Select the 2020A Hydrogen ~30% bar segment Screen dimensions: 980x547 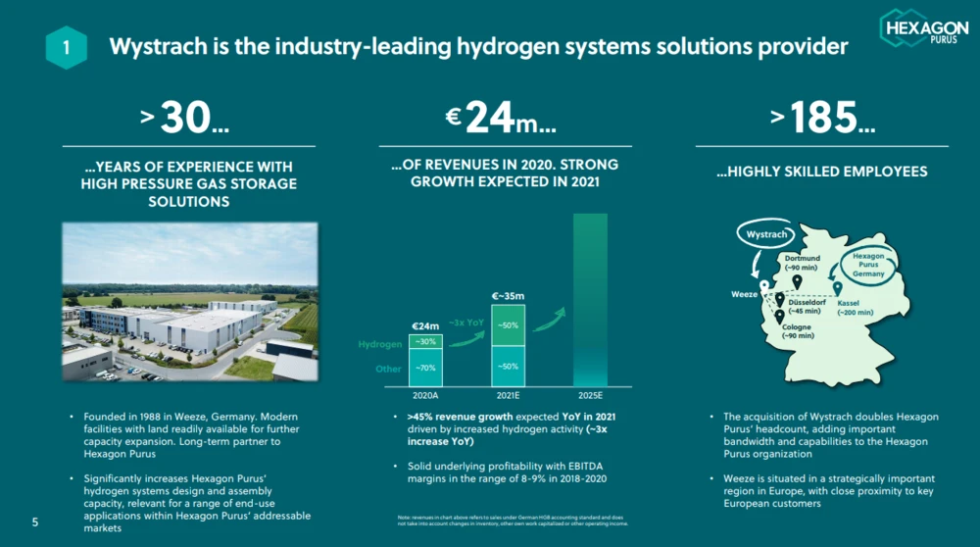point(424,342)
